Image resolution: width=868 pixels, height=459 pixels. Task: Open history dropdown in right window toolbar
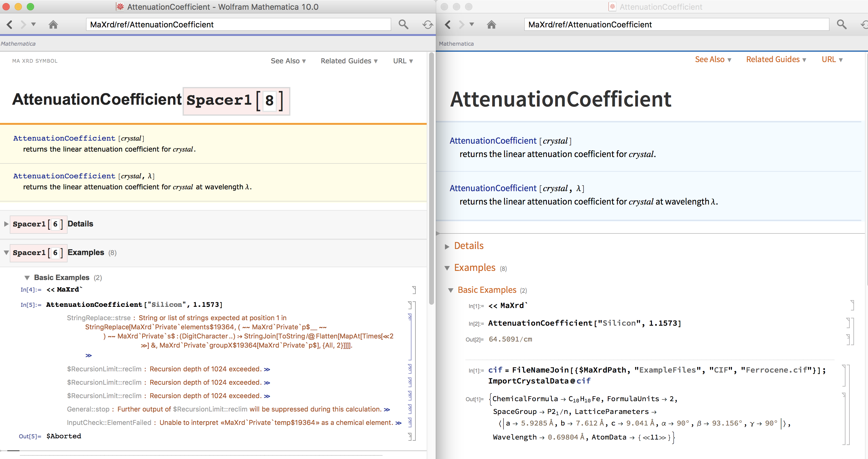(x=472, y=24)
